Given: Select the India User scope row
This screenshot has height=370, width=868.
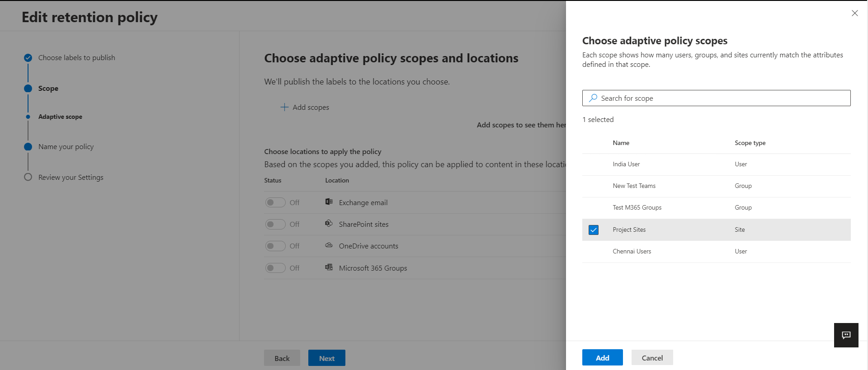Looking at the screenshot, I should pyautogui.click(x=716, y=164).
